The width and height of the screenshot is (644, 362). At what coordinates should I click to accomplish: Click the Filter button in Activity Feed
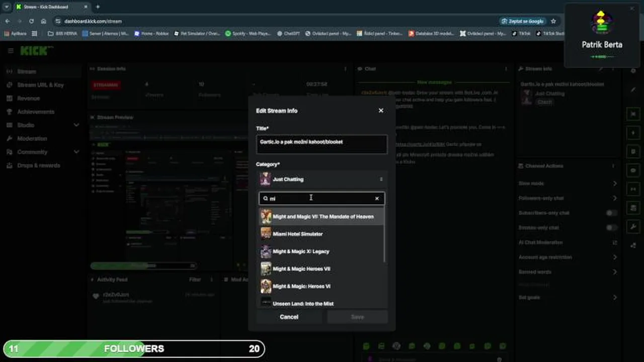click(x=195, y=280)
